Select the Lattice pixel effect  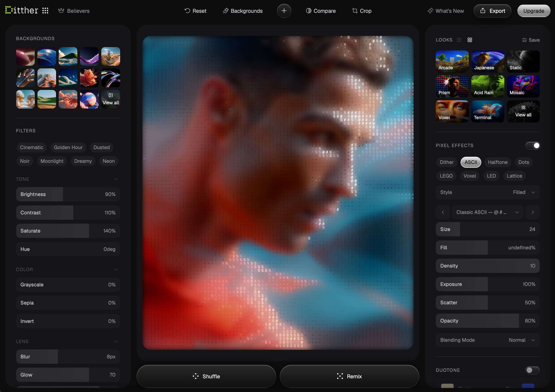514,176
